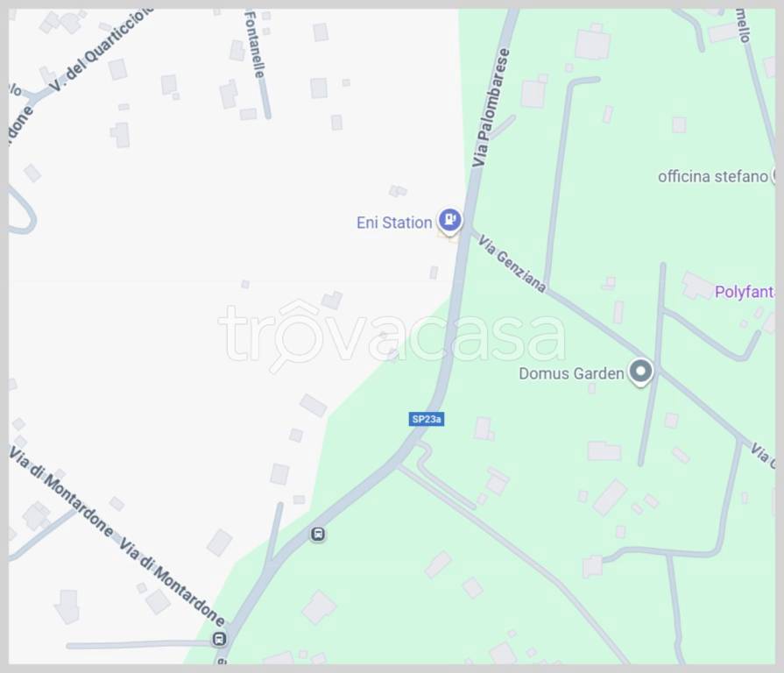This screenshot has width=784, height=673.
Task: Click the partial Via label at right edge
Action: pos(763,456)
